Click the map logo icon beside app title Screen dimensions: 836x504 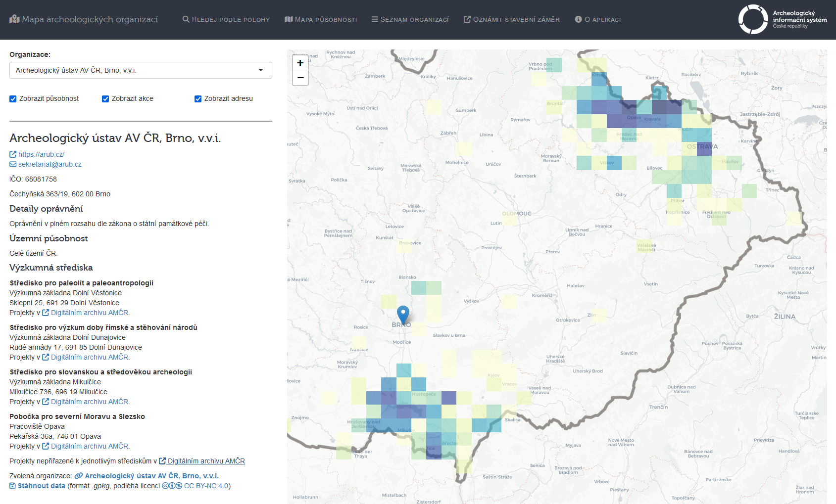pos(14,19)
